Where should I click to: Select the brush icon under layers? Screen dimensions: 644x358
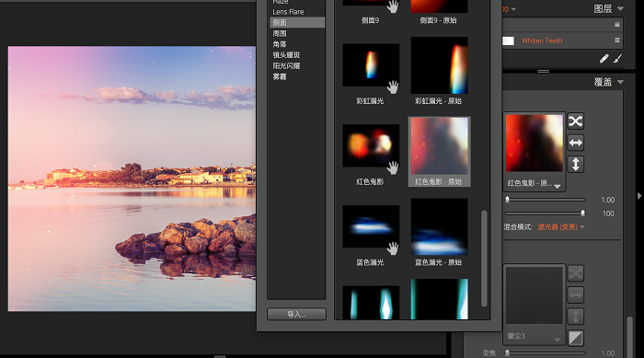click(x=617, y=59)
